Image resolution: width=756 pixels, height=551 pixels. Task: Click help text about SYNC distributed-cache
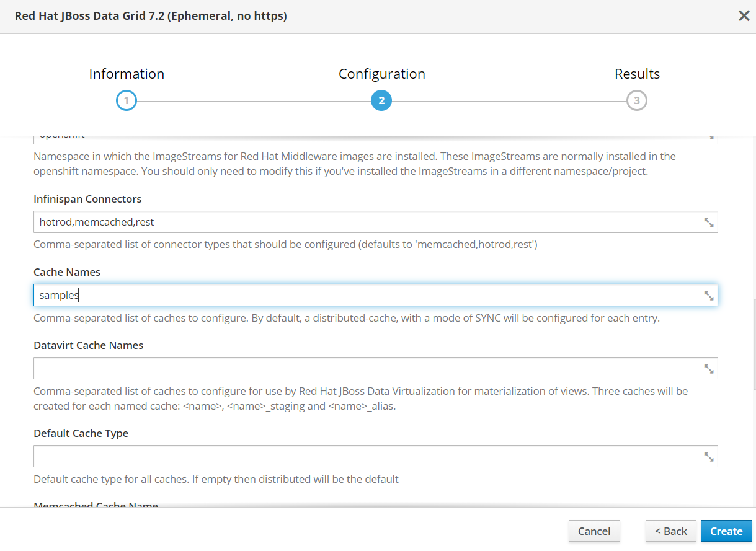(x=347, y=318)
